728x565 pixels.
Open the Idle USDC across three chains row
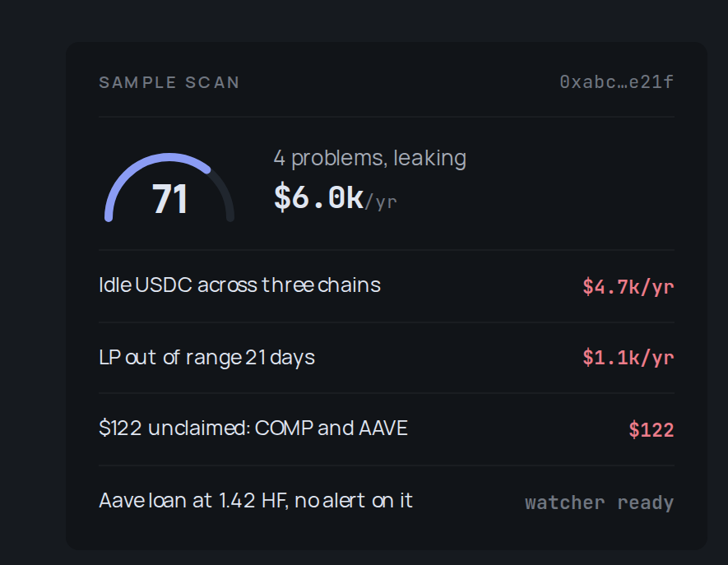pos(387,286)
